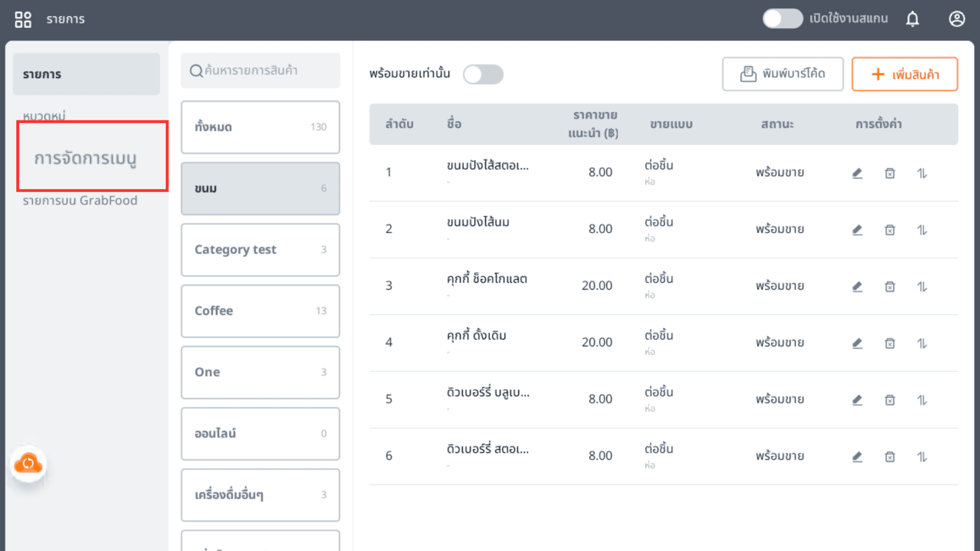The height and width of the screenshot is (551, 980).
Task: Delete item 3 with trash icon
Action: 890,287
